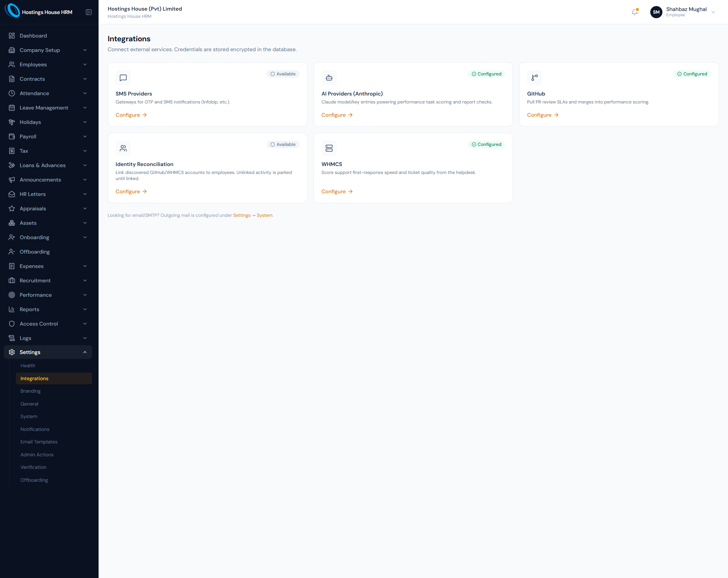Click the Employees people icon in sidebar
728x578 pixels.
tap(12, 64)
